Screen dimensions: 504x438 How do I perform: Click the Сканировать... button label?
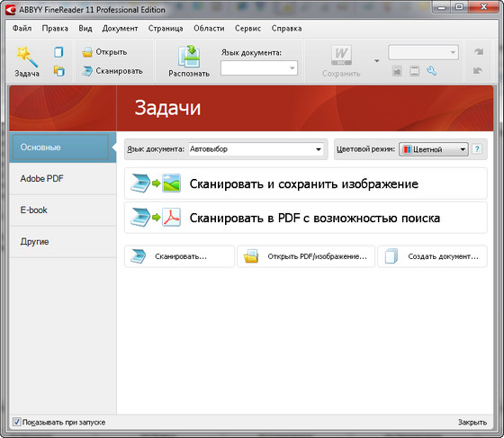[x=181, y=256]
